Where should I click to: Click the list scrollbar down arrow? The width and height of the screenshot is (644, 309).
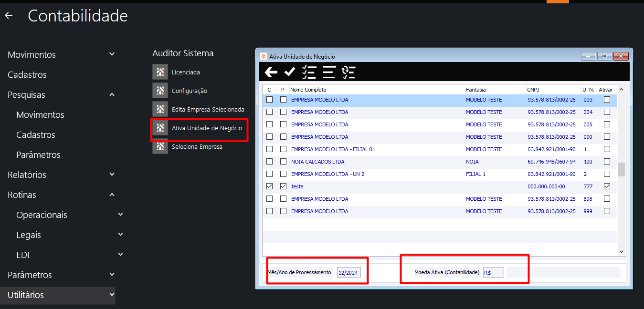pos(621,252)
